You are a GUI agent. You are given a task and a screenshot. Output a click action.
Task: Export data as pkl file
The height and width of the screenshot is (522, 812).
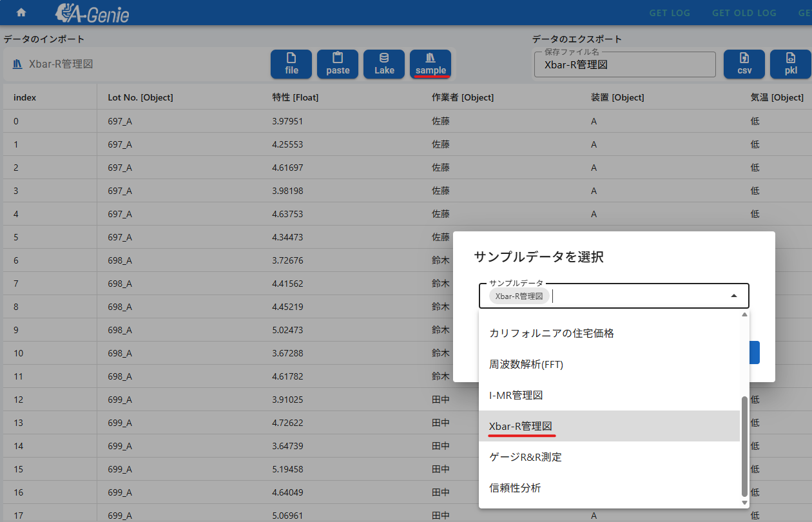pos(791,64)
